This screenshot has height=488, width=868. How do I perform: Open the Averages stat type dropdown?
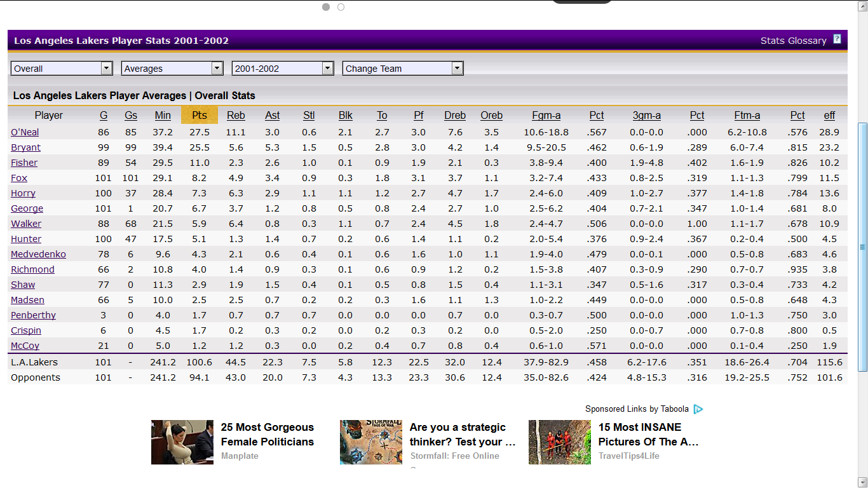[x=172, y=68]
